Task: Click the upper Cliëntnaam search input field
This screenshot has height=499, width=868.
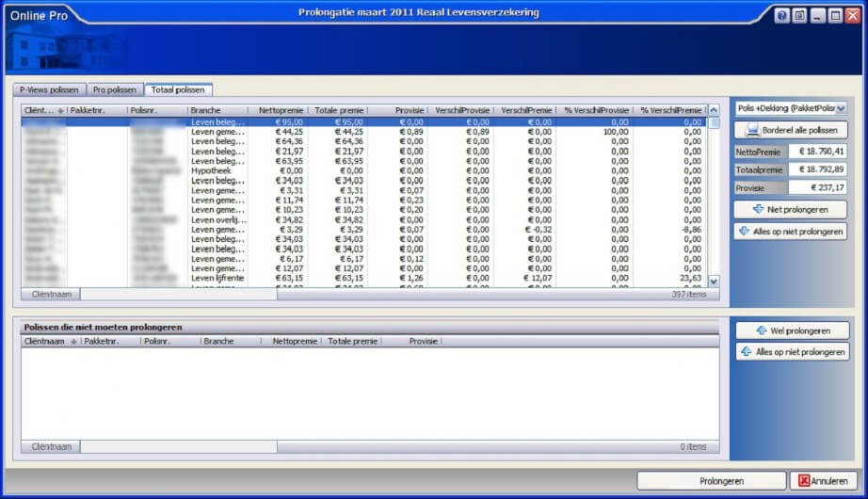Action: [178, 294]
